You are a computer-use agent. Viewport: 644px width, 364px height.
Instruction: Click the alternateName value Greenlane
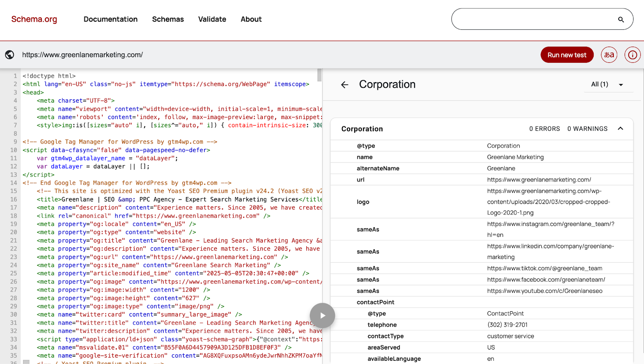501,169
